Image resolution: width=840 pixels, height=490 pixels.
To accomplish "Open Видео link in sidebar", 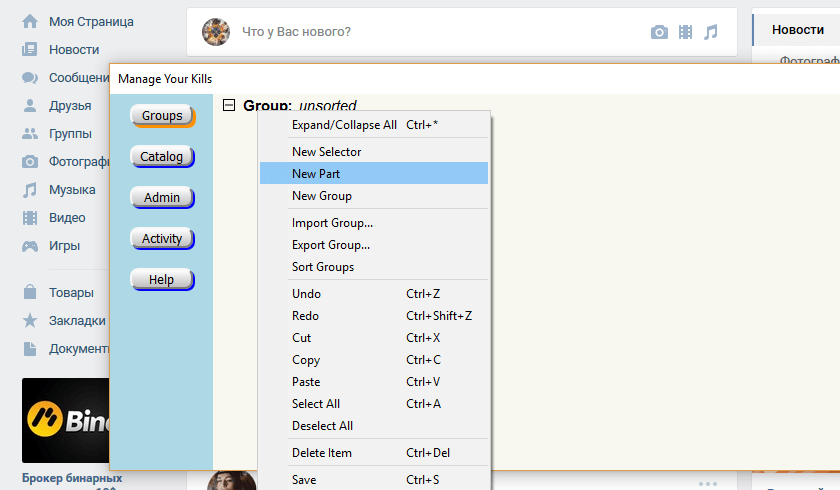I will click(x=67, y=217).
